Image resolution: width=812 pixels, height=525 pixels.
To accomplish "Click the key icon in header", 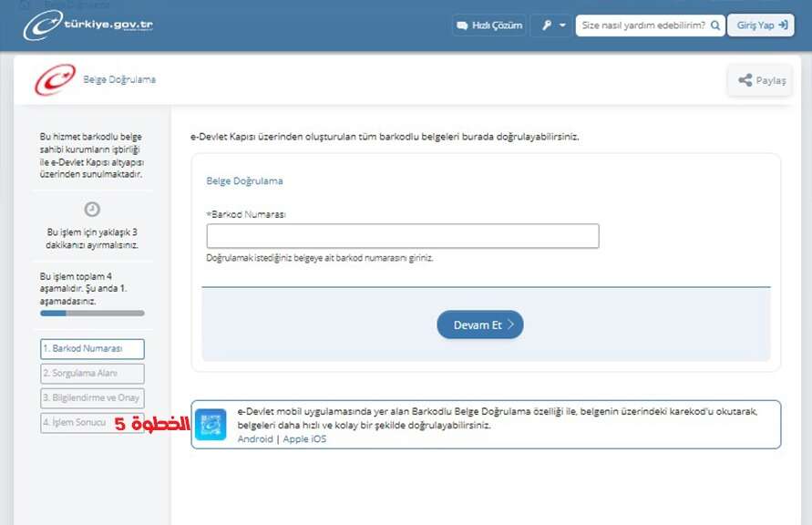I will point(546,26).
